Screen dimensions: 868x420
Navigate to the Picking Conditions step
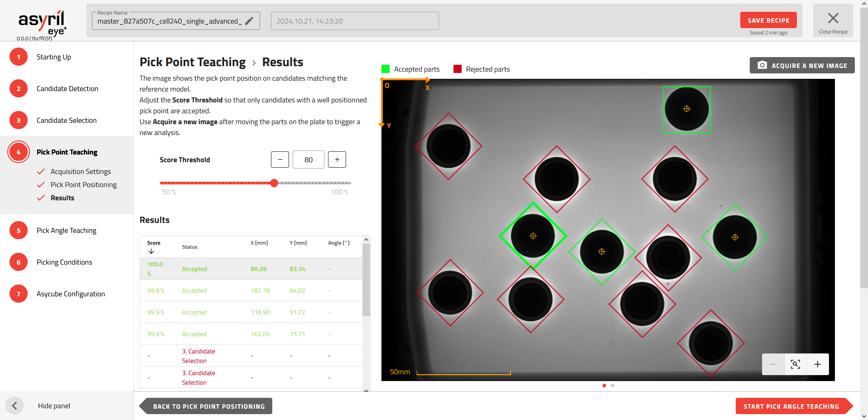click(64, 262)
